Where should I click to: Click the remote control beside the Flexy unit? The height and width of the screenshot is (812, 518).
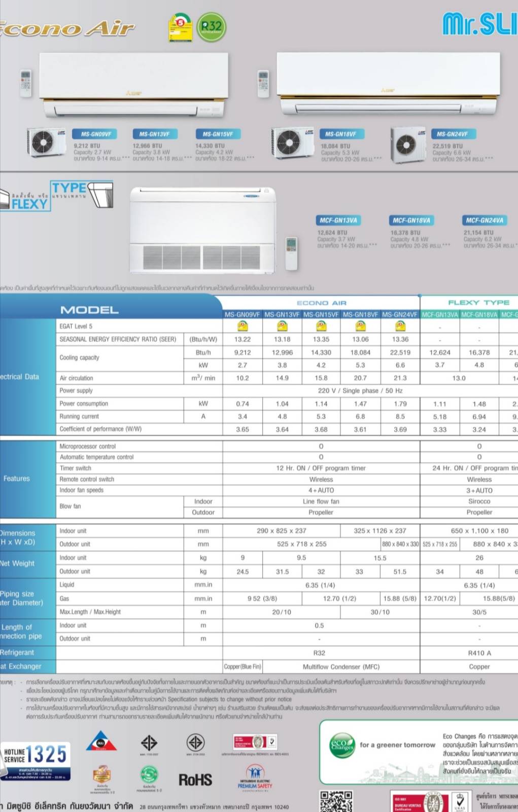(291, 252)
